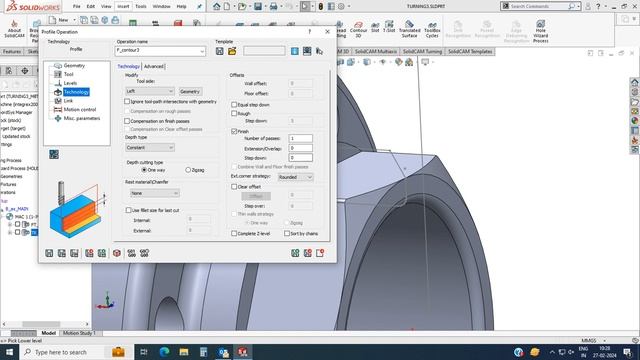Open Microsoft Edge from the taskbar
Screen dimensions: 640x360
pos(164,352)
